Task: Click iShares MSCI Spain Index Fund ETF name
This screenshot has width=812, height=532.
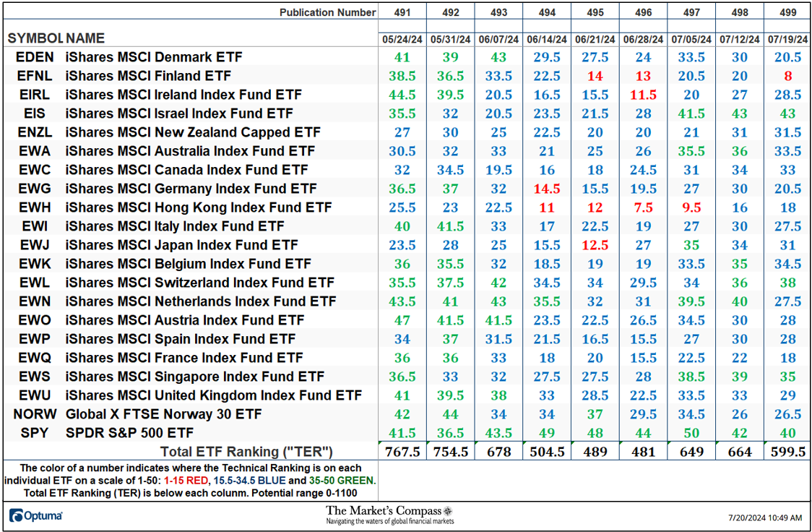Action: pyautogui.click(x=180, y=339)
